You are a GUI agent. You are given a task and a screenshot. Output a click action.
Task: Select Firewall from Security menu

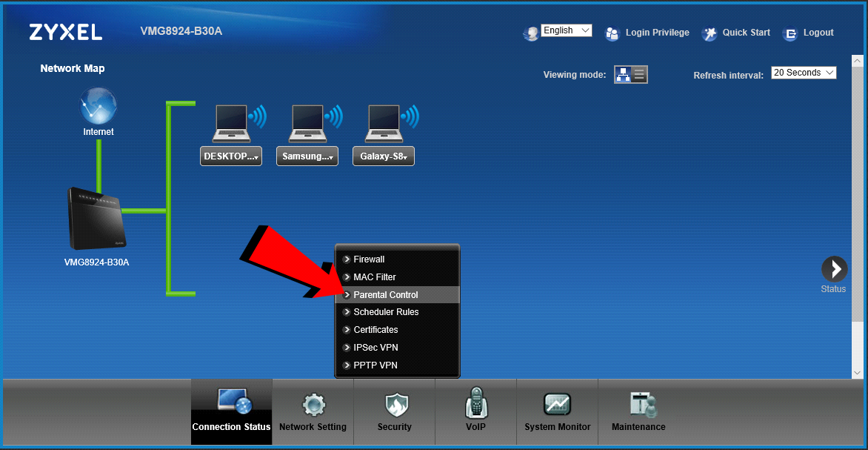pyautogui.click(x=397, y=259)
